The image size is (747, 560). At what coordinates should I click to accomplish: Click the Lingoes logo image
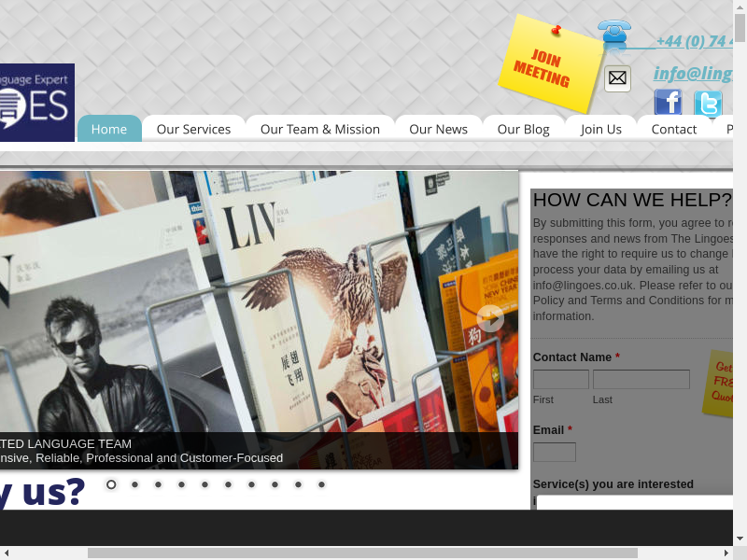[36, 103]
